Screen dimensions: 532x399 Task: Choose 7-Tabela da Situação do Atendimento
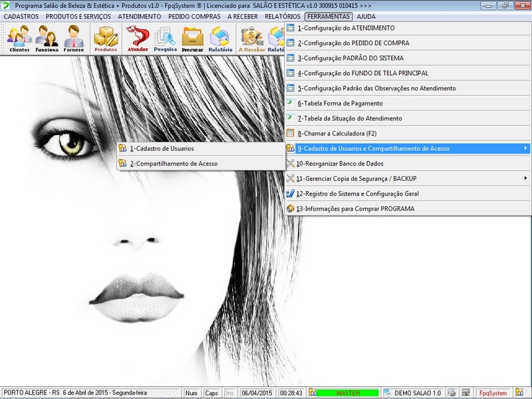[x=408, y=118]
